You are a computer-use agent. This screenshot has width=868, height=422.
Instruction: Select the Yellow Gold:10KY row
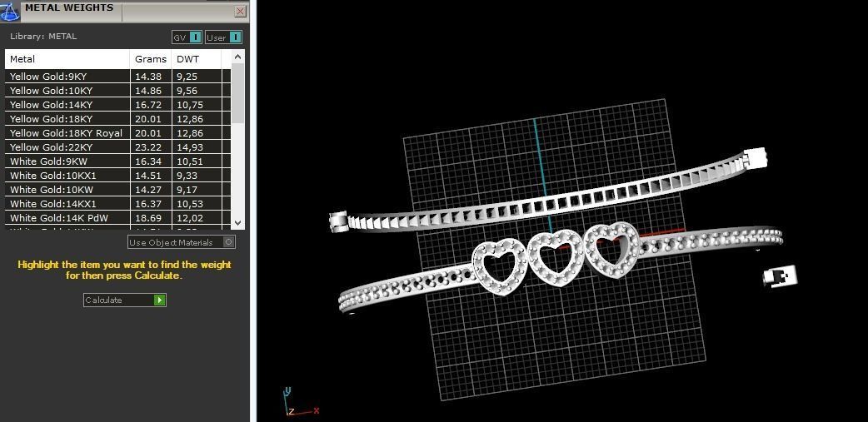click(118, 91)
